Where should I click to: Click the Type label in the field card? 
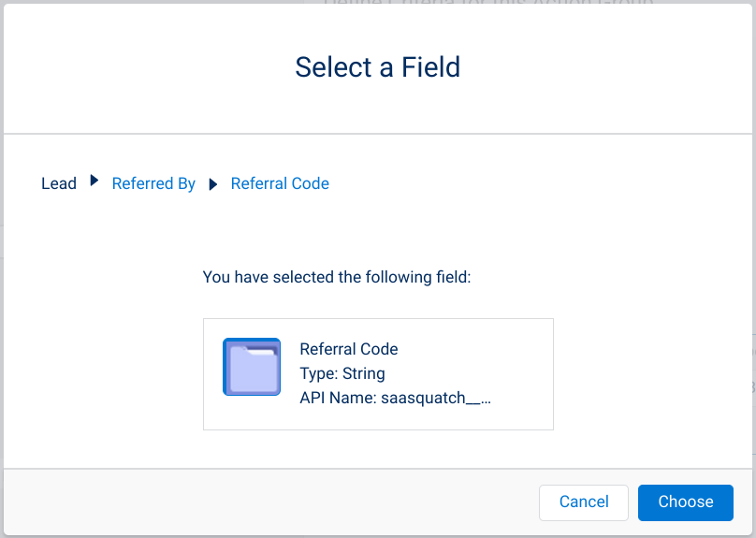319,373
